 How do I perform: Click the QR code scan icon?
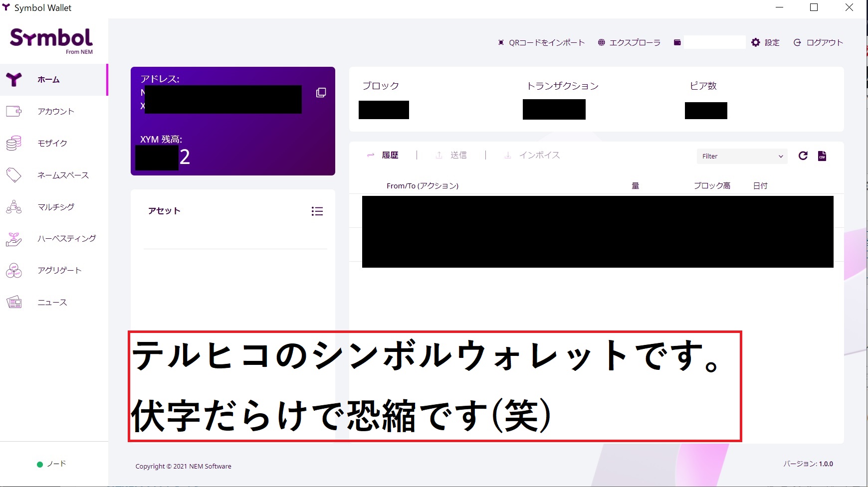pos(501,43)
